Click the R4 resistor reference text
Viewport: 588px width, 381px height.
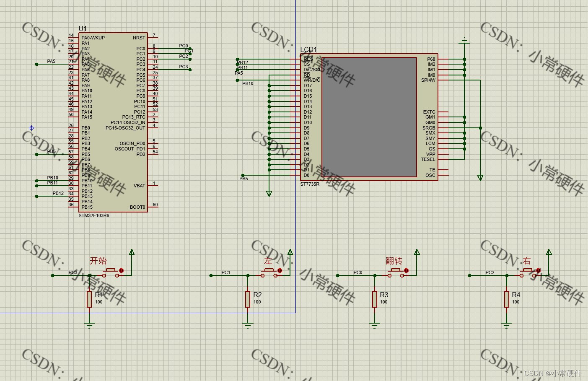(x=516, y=295)
